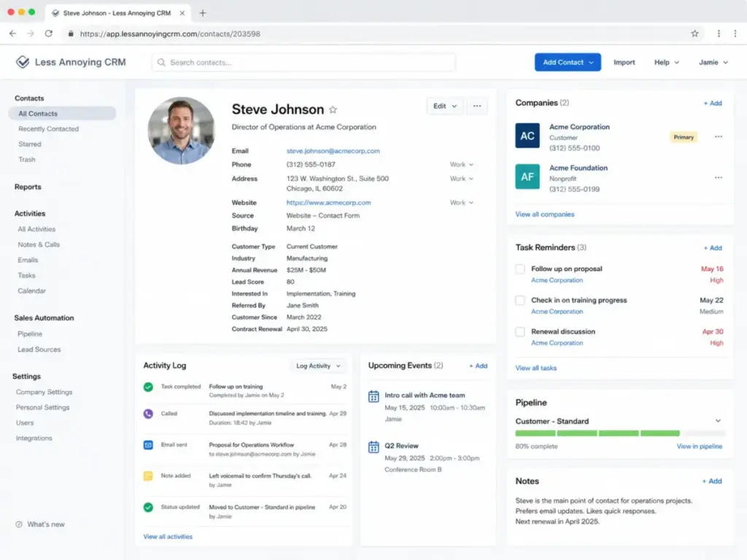The image size is (747, 560).
Task: Open the https://www.acmecorp.com website link
Action: tap(328, 203)
